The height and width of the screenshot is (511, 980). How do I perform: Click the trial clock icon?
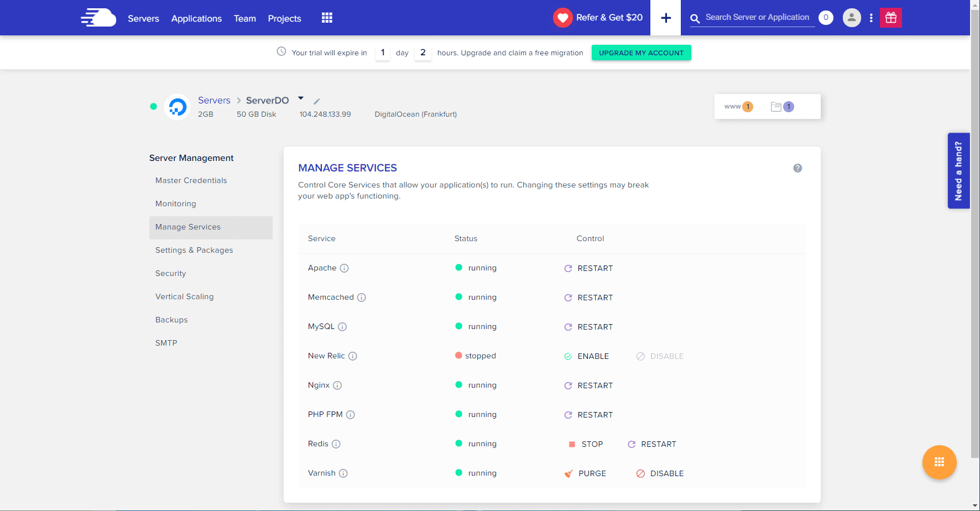282,51
